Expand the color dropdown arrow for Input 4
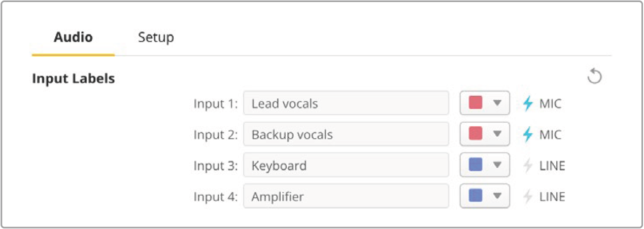Screen dimensions: 644x229 tap(497, 197)
